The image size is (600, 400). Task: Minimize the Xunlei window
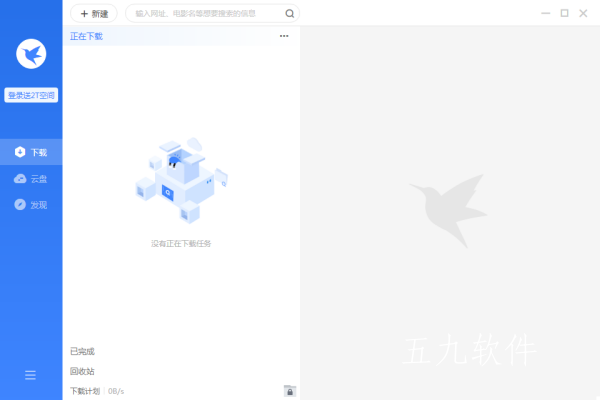tap(546, 13)
